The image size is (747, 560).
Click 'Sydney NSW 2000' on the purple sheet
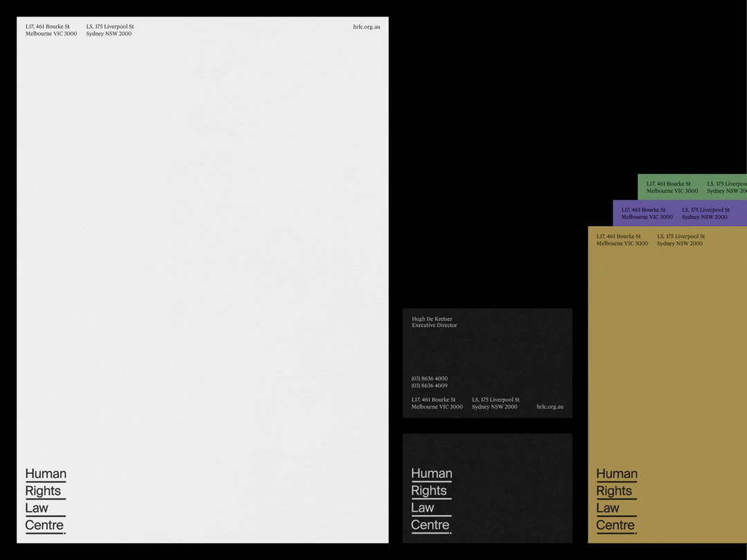705,216
